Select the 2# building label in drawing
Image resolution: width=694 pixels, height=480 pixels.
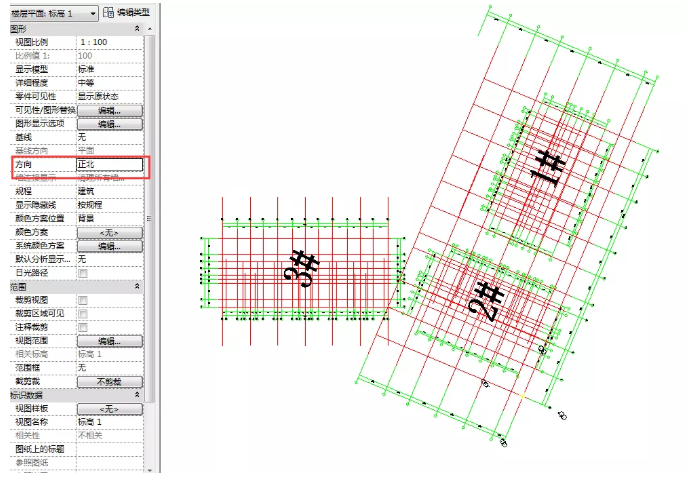point(486,302)
